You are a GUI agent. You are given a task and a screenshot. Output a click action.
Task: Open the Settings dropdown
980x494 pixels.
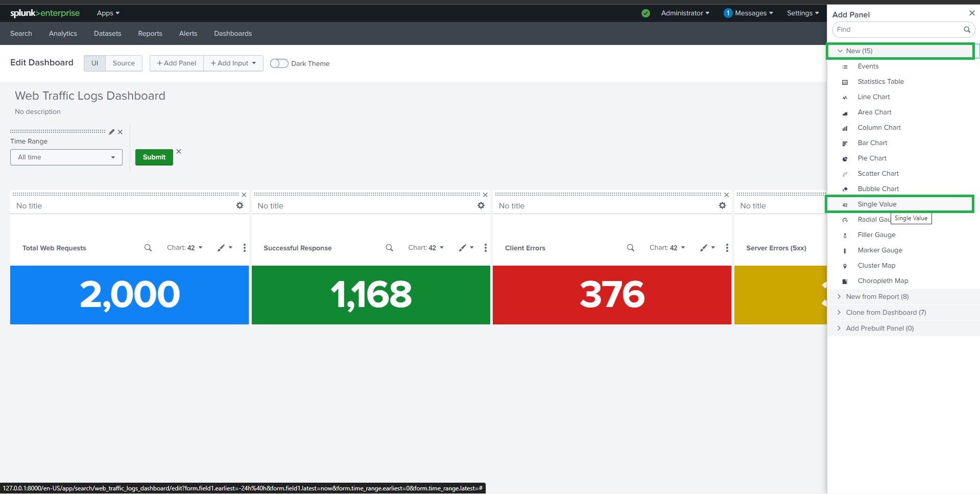tap(803, 13)
